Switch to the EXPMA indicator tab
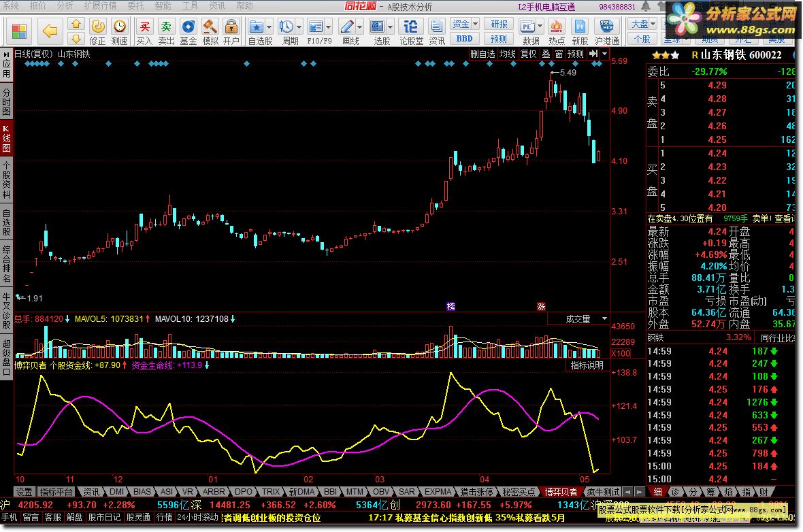The image size is (803, 532). 438,492
